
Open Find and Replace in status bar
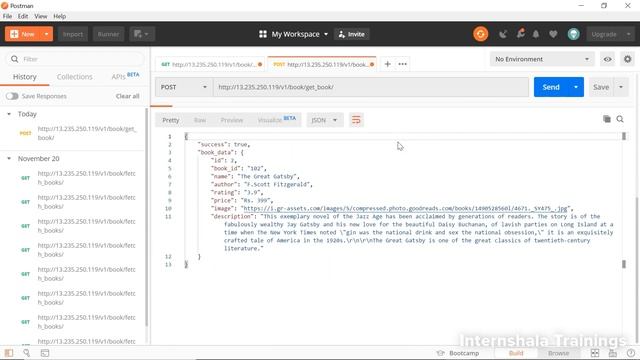point(27,353)
